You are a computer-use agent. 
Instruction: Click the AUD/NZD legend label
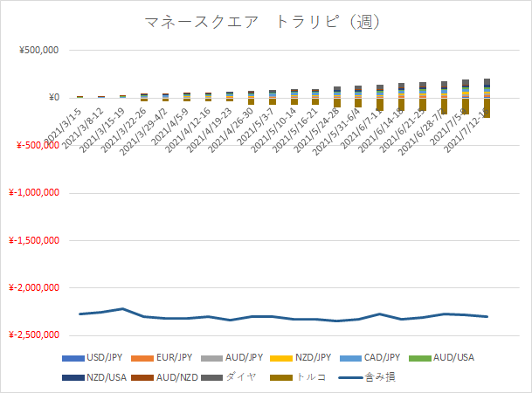pos(176,377)
